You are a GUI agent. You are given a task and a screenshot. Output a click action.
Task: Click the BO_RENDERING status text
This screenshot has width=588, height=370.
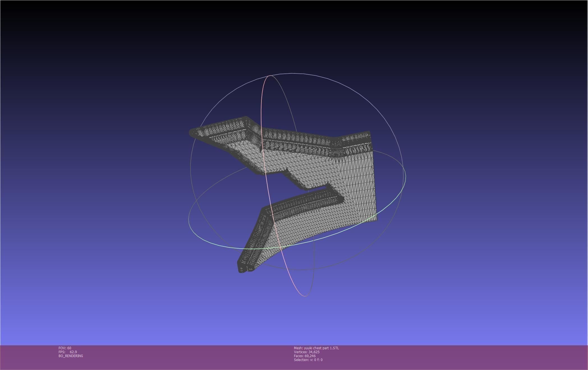click(x=71, y=356)
